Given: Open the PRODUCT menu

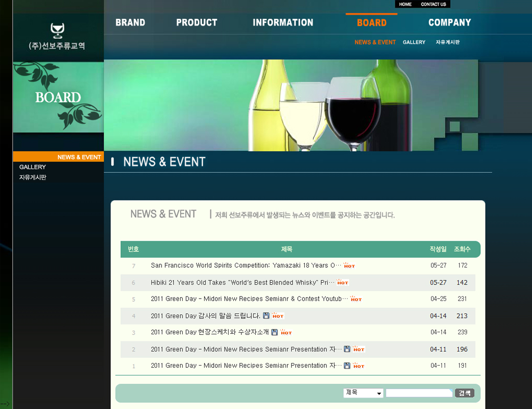Looking at the screenshot, I should (196, 22).
